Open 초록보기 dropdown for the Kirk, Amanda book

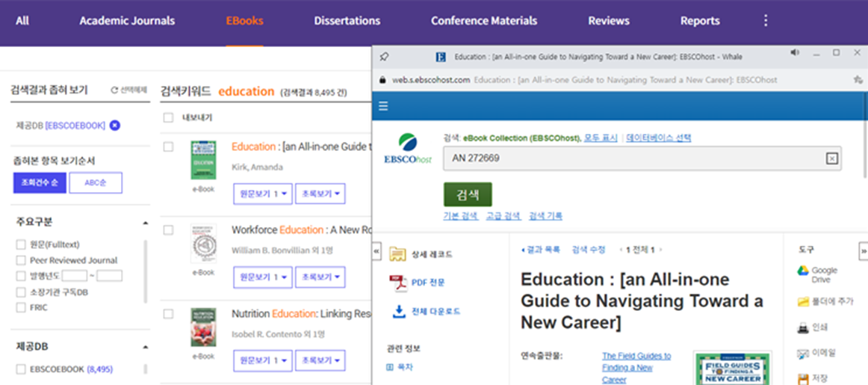point(320,194)
